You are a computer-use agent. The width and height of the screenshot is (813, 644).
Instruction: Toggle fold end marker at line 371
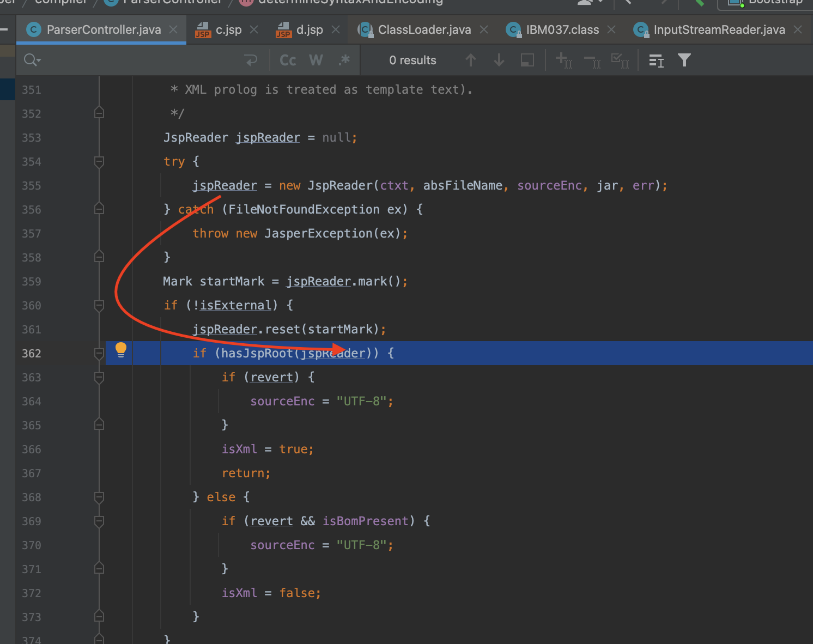[99, 568]
